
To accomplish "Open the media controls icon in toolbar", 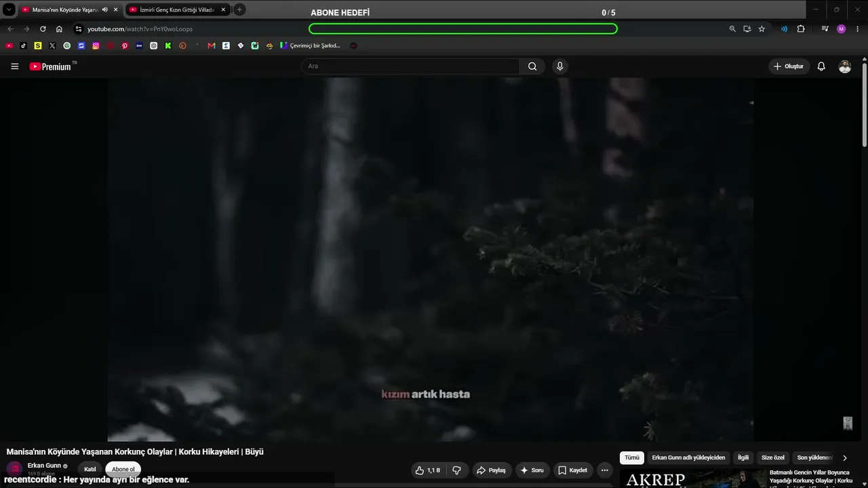I will 825,29.
